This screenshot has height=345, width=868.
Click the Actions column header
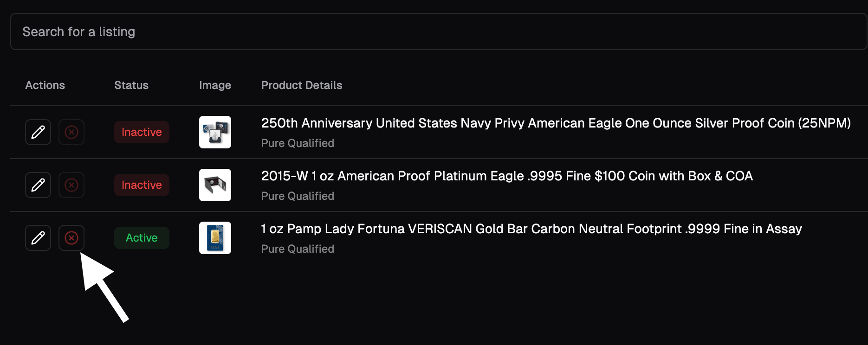pos(45,85)
